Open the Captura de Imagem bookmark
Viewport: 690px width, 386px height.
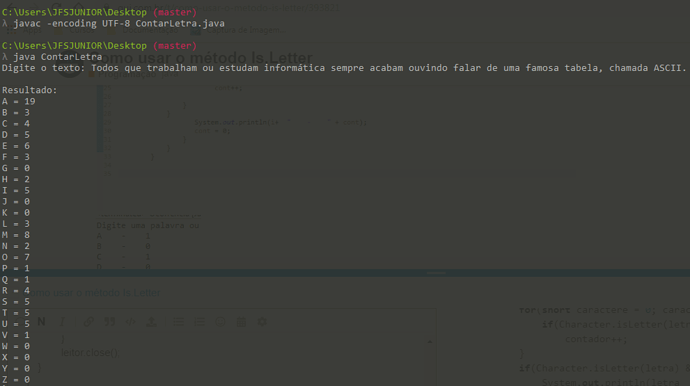(240, 30)
